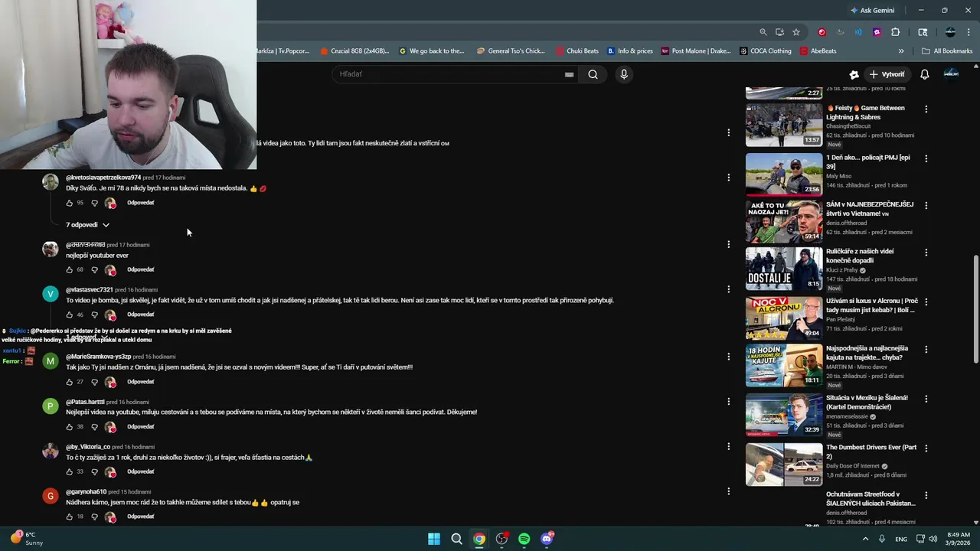Click the Vytvoriť create button
The image size is (980, 551).
887,74
